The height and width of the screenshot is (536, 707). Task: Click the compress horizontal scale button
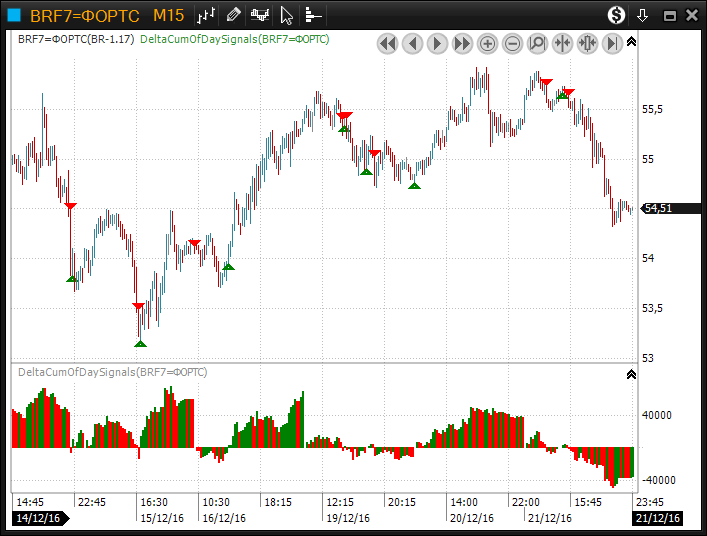(x=562, y=43)
